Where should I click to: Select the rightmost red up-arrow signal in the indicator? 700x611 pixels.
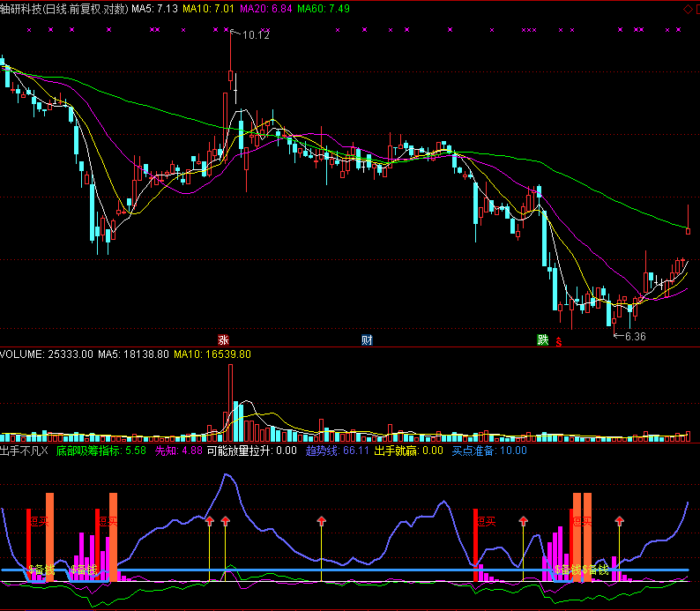[x=619, y=520]
